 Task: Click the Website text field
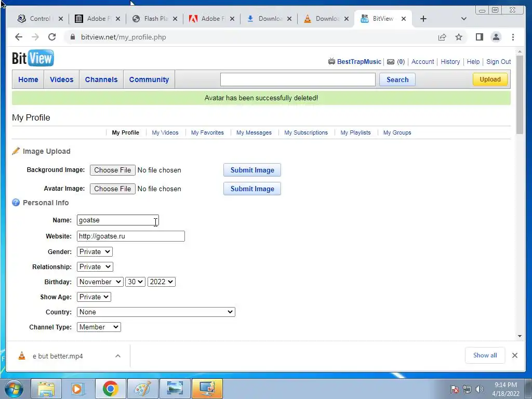[130, 236]
